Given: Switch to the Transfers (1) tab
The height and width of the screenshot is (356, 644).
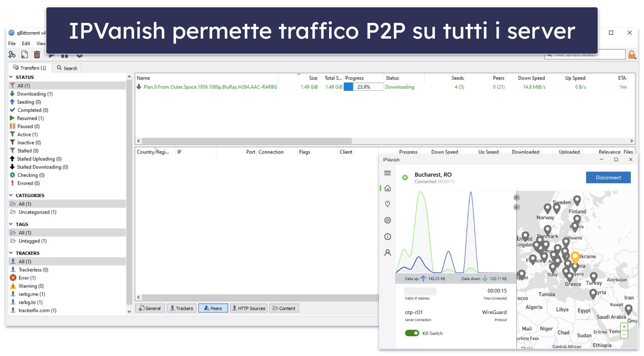Looking at the screenshot, I should 30,68.
